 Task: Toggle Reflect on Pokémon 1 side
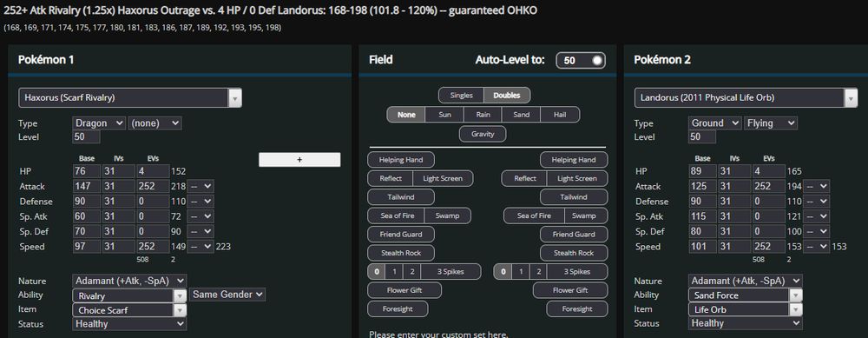coord(391,178)
